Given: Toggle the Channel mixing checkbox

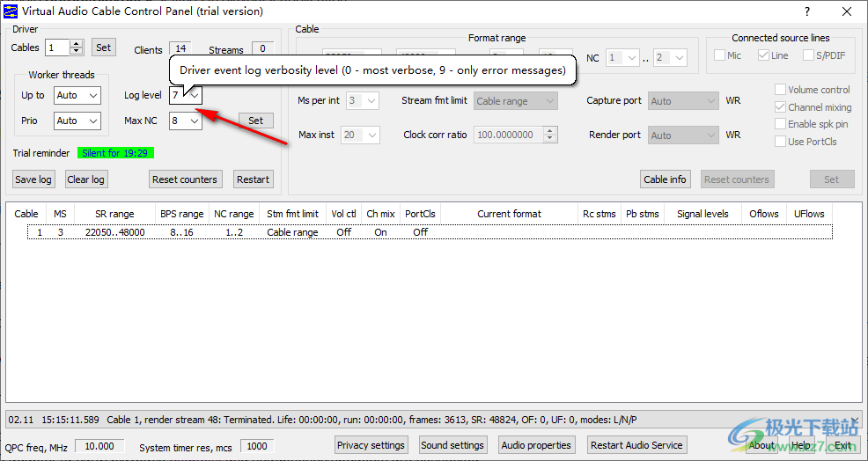Looking at the screenshot, I should (781, 107).
